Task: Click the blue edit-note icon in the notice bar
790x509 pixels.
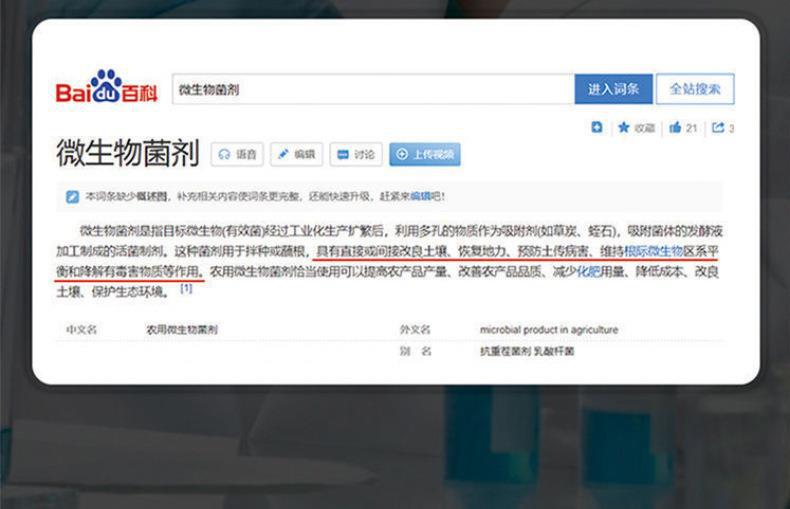Action: pyautogui.click(x=73, y=197)
